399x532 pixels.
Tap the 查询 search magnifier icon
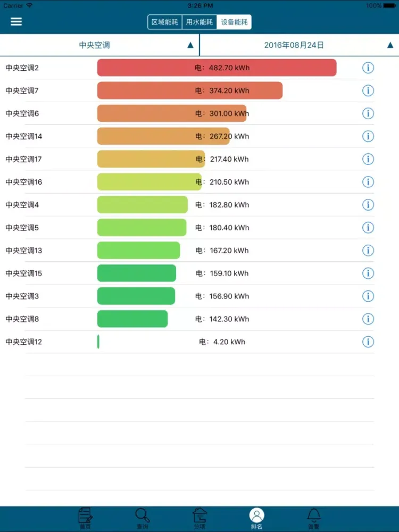click(x=143, y=516)
